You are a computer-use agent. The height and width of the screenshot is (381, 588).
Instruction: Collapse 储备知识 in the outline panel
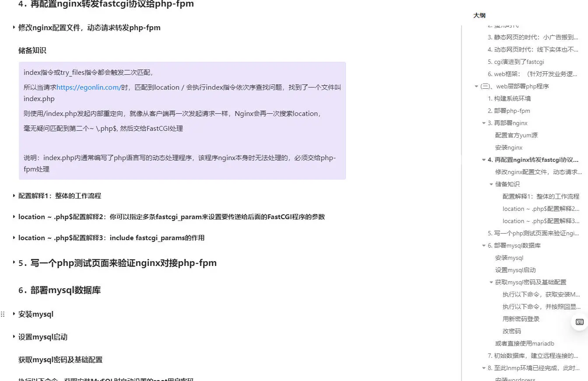point(490,184)
